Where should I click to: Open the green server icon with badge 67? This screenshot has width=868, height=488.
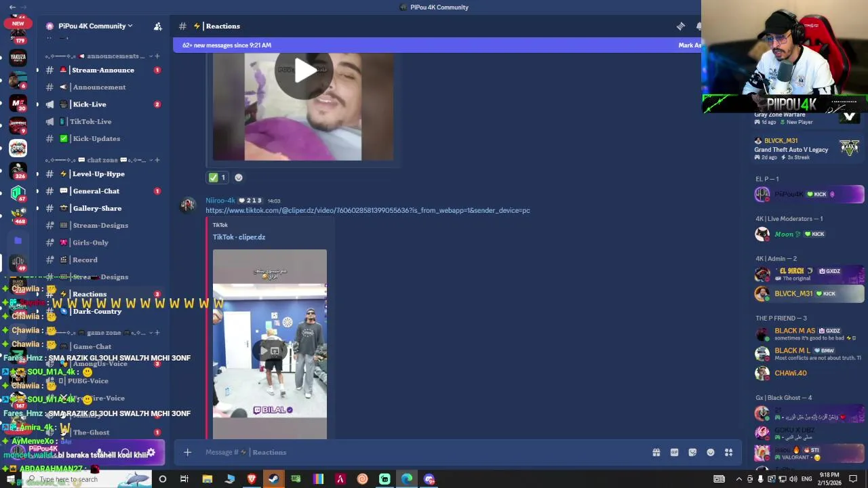[x=18, y=192]
